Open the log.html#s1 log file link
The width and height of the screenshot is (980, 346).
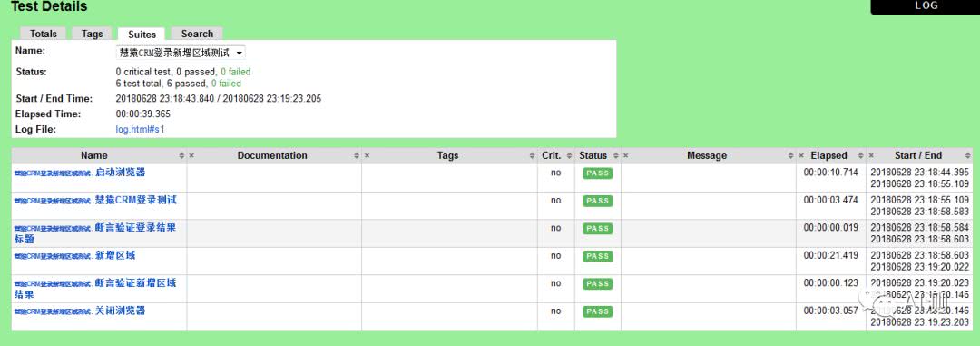tap(140, 130)
